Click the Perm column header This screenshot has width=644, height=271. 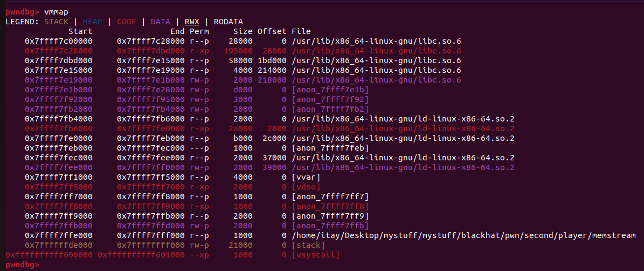click(199, 31)
